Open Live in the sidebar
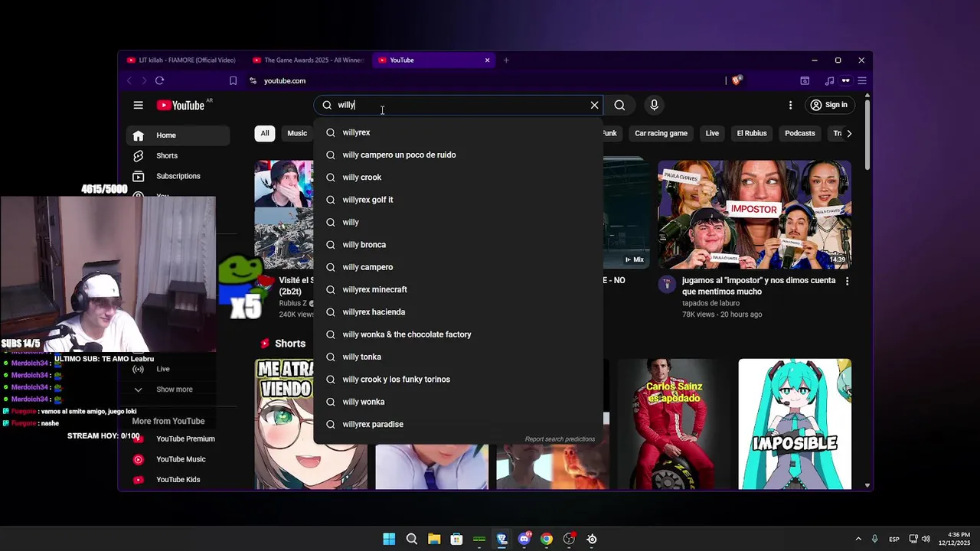980x551 pixels. click(178, 369)
